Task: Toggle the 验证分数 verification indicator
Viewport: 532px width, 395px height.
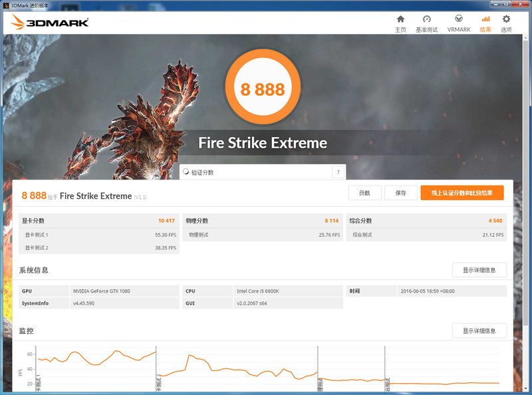Action: point(188,171)
